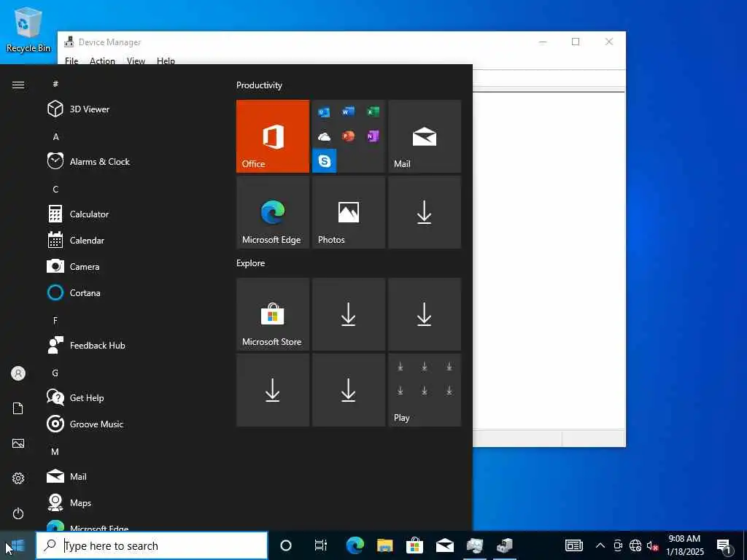Screen dimensions: 747x560
Task: Click the letter M group header
Action: [55, 451]
